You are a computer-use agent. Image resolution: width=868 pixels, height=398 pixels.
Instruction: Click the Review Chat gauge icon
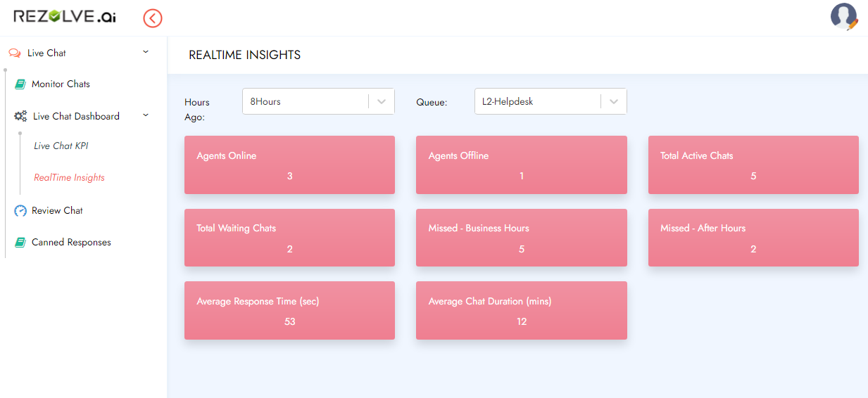click(20, 211)
